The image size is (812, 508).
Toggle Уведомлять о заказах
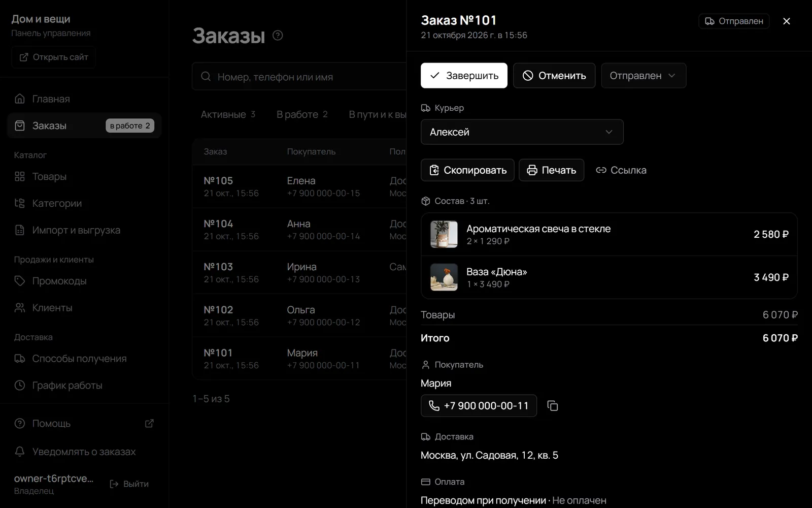click(x=84, y=452)
